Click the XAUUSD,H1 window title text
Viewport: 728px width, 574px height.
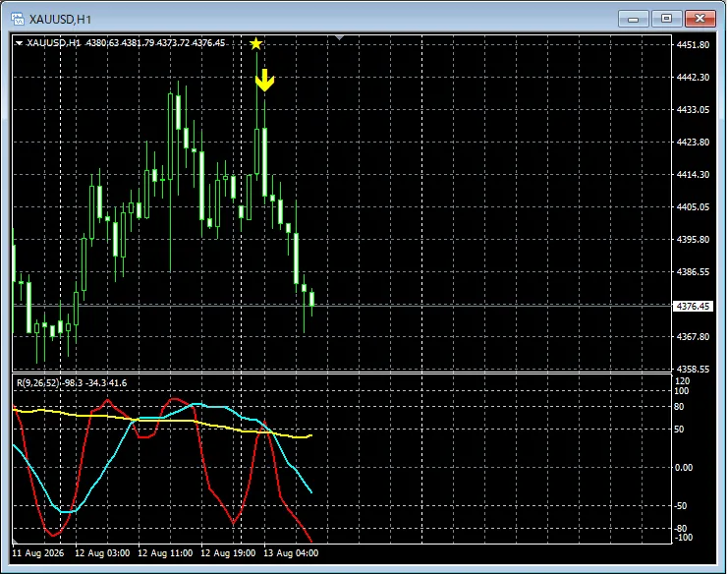[x=60, y=20]
